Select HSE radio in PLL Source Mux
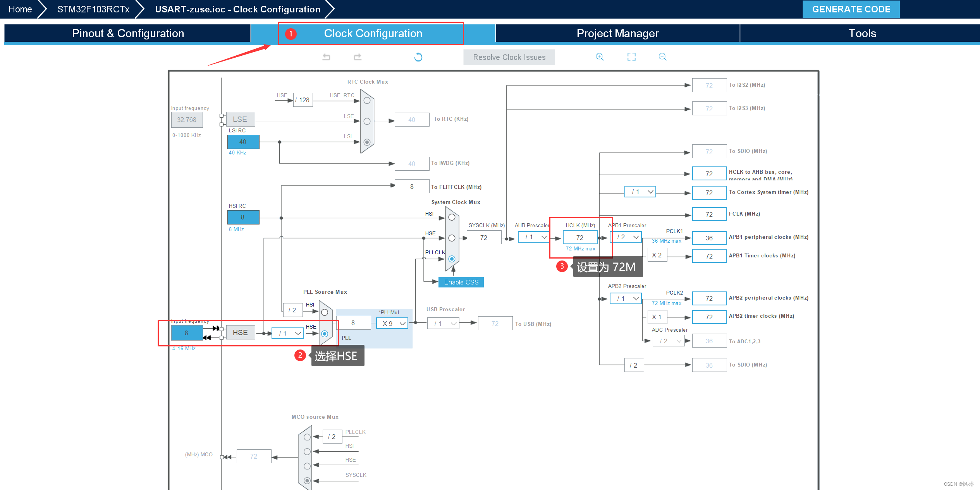Image resolution: width=980 pixels, height=490 pixels. [325, 334]
